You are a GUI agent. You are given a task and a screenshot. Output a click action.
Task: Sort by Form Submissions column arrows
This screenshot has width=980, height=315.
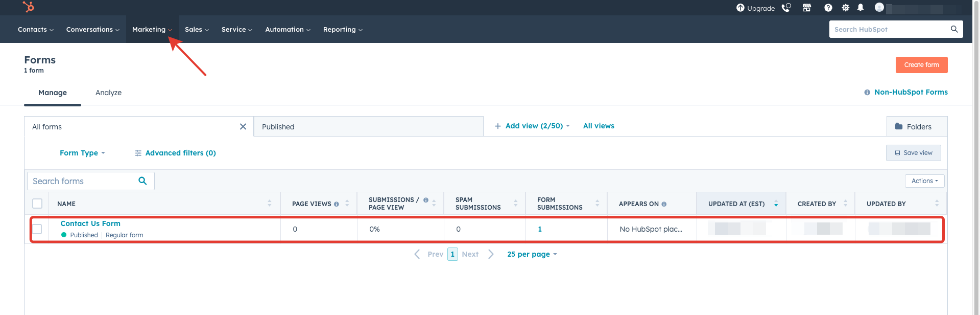coord(597,204)
